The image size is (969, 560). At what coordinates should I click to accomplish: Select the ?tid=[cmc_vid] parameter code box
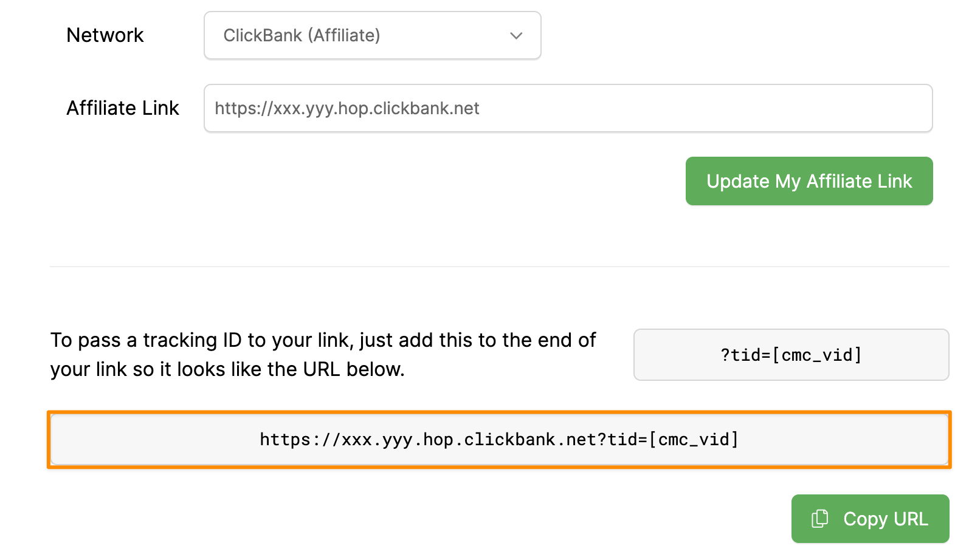pos(791,355)
